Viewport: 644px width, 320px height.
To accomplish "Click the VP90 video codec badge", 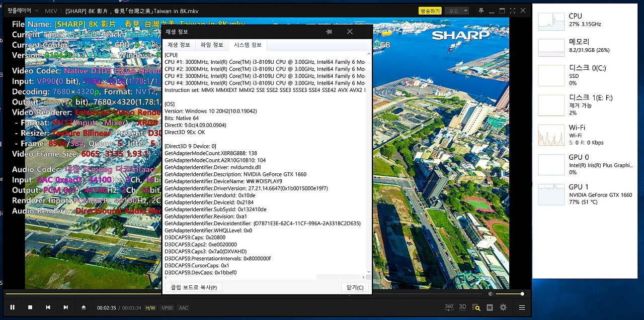I will pyautogui.click(x=167, y=308).
